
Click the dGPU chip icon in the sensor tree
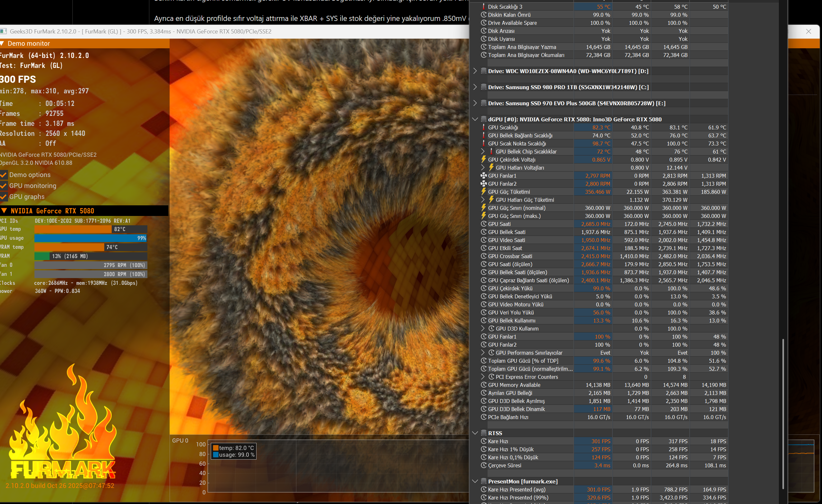[483, 119]
